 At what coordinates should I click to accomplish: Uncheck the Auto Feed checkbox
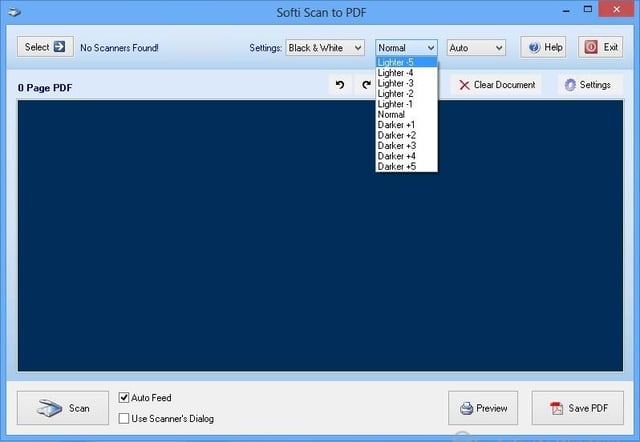(x=124, y=398)
